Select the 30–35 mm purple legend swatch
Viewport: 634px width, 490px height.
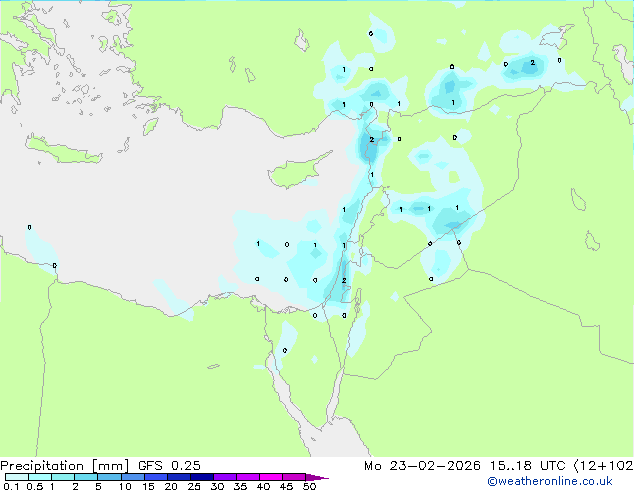pyautogui.click(x=224, y=477)
